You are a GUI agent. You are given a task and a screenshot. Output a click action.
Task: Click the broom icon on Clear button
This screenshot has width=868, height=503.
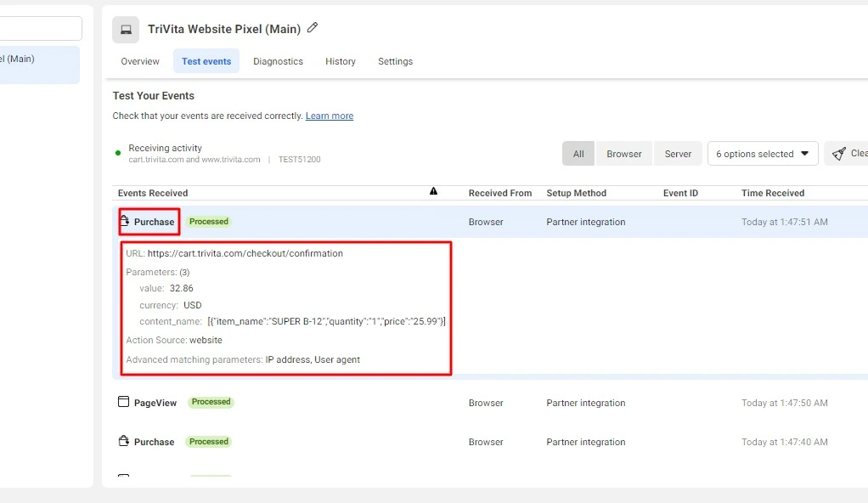point(839,154)
